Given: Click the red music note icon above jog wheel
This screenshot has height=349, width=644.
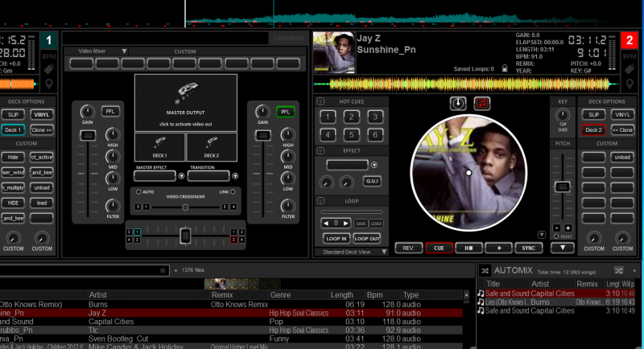Looking at the screenshot, I should pos(482,104).
